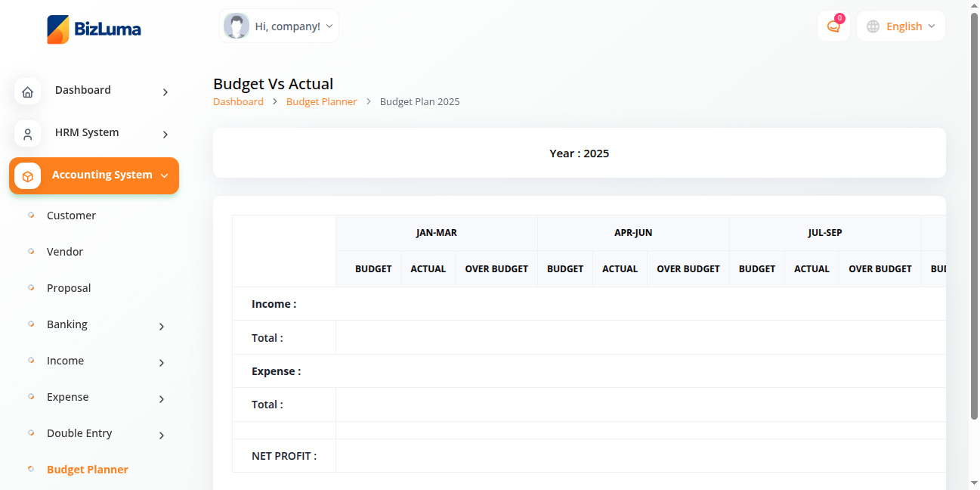980x490 pixels.
Task: Click the HRM System person icon
Action: click(x=28, y=135)
